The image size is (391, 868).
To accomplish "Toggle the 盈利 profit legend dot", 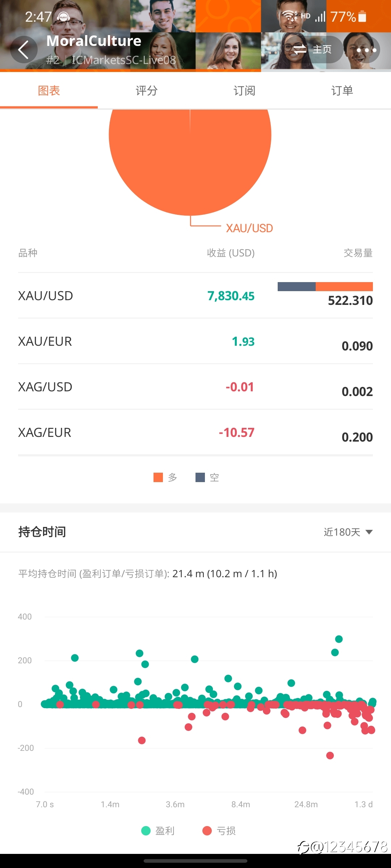I will [x=146, y=831].
